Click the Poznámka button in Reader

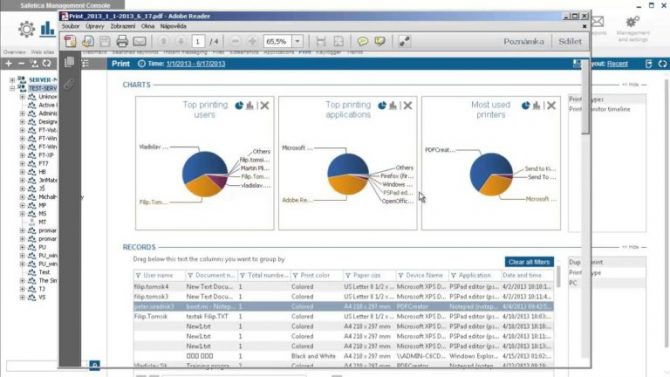pyautogui.click(x=523, y=41)
